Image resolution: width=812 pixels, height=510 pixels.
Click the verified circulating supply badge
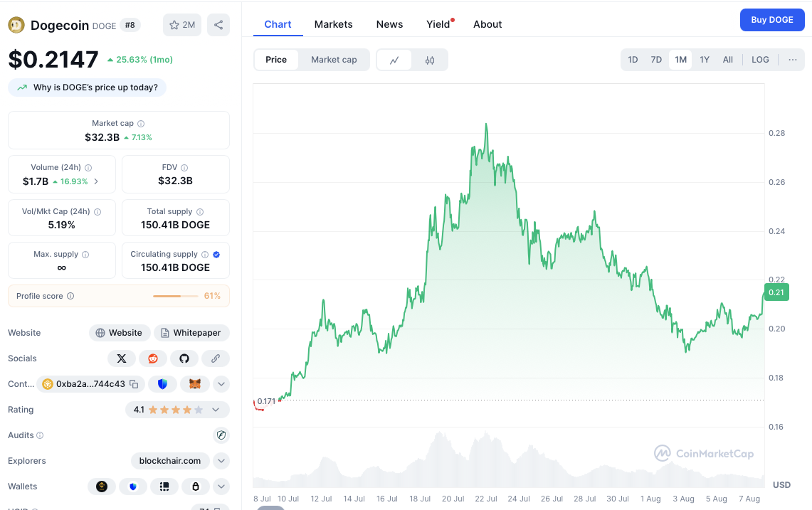point(216,255)
